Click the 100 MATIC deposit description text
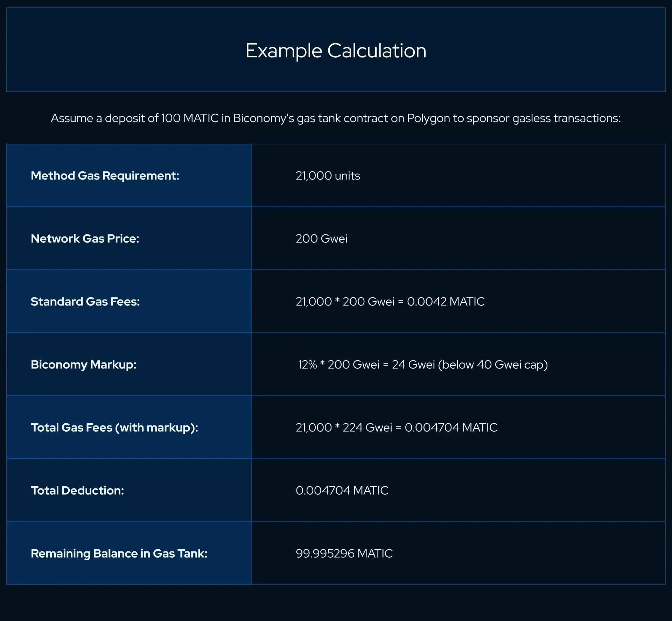 tap(336, 118)
